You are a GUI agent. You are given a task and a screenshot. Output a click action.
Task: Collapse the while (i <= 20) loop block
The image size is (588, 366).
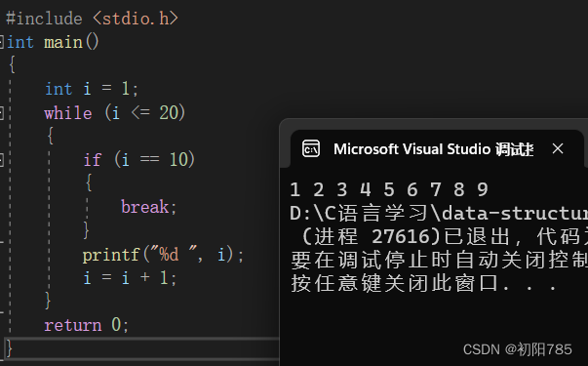coord(2,113)
